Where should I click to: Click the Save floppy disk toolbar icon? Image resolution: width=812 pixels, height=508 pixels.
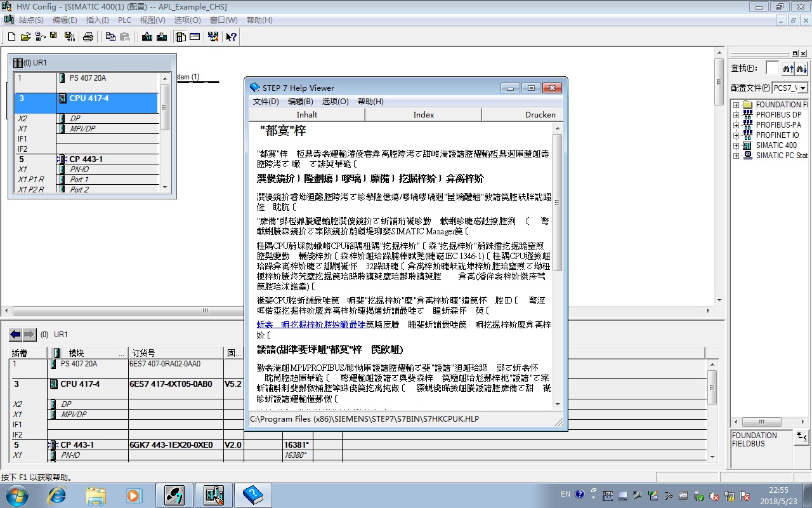pos(54,36)
